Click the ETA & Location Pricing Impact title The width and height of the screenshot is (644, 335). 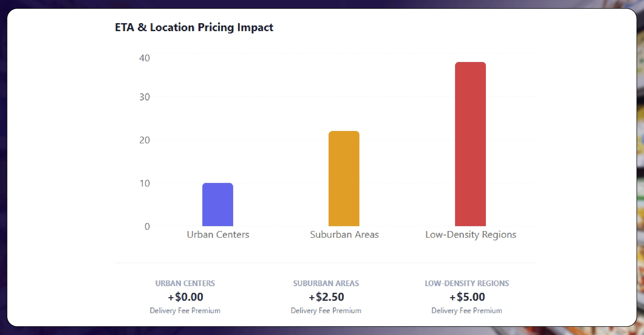coord(194,27)
